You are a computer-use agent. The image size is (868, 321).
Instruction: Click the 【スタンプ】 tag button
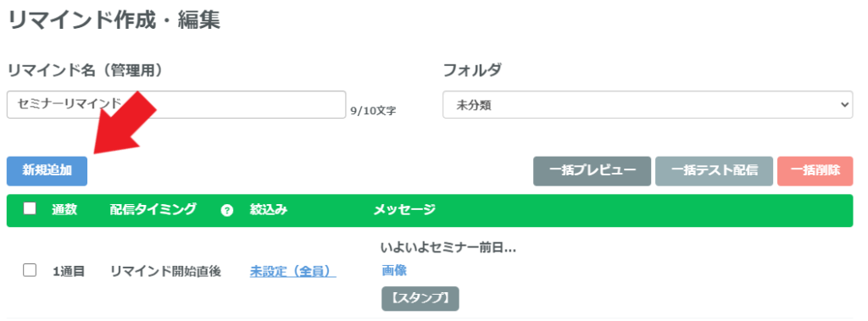pyautogui.click(x=420, y=298)
